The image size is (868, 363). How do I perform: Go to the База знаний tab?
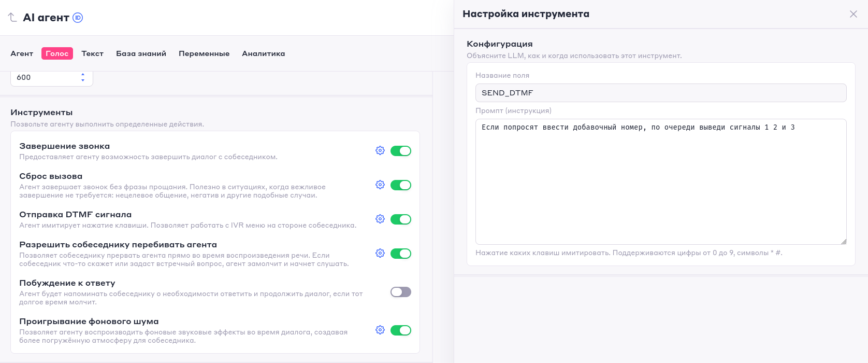pos(141,53)
